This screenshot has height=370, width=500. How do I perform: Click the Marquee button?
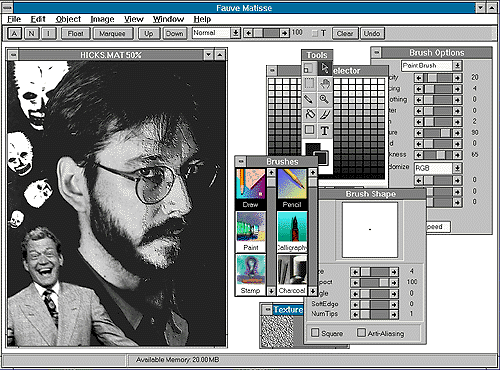(112, 33)
